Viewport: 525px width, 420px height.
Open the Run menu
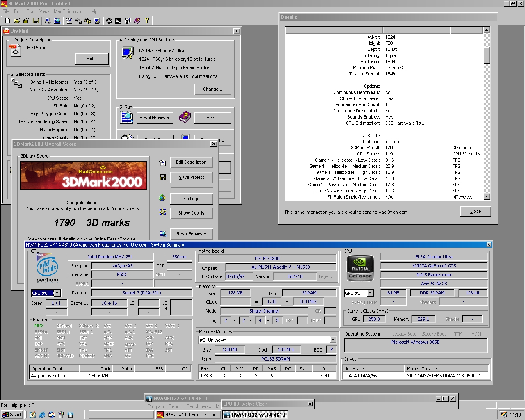(30, 11)
